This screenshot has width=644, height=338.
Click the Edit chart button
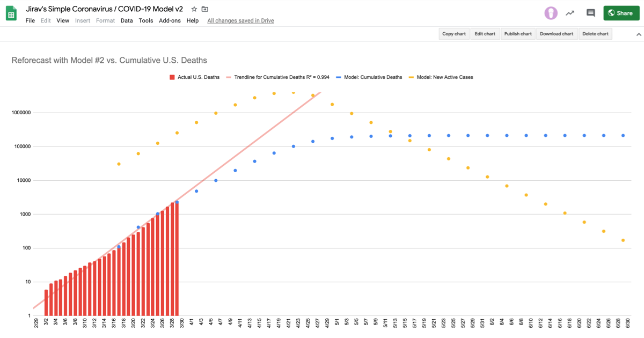tap(485, 34)
